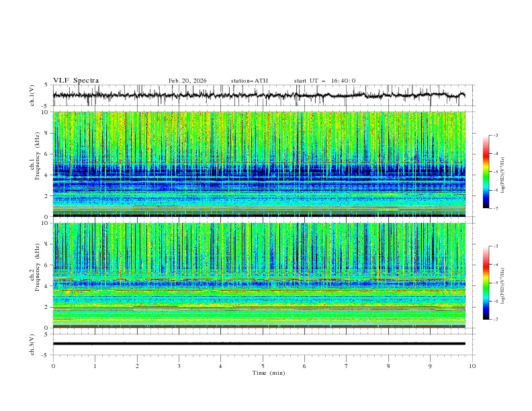Click inside the ch.2 spectrogram panel

tap(259, 275)
